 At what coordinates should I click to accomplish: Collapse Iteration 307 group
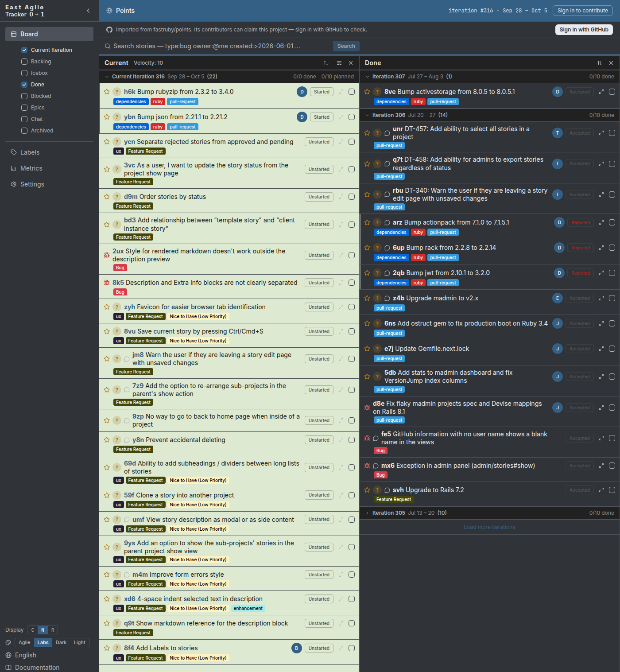tap(367, 77)
